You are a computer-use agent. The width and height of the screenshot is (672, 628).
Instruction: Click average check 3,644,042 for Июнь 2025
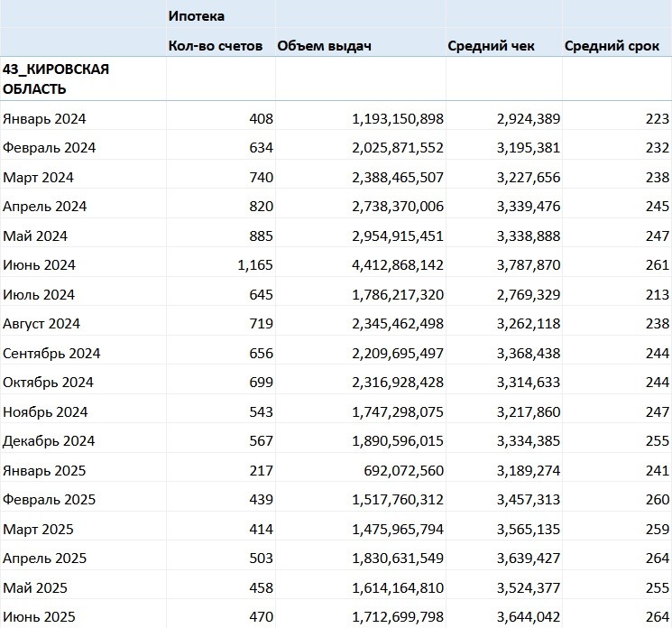(528, 618)
